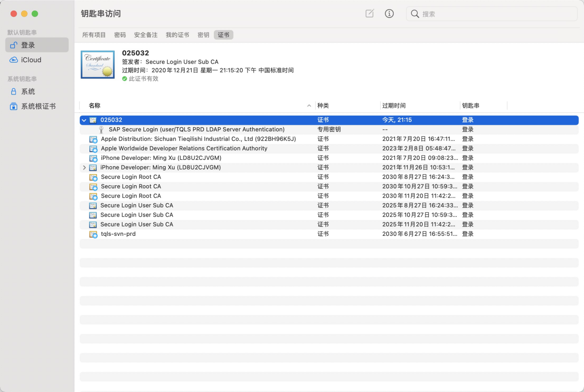Sort by the 钥匙串 column header

coord(471,106)
